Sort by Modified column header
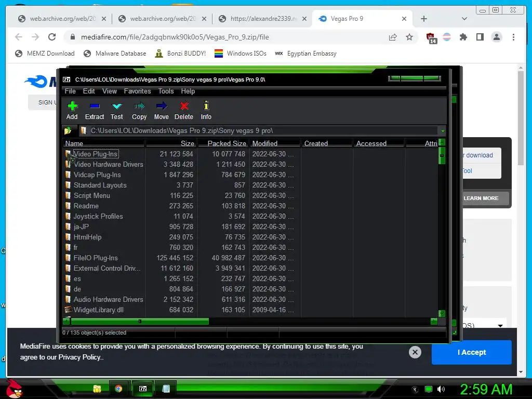Image resolution: width=532 pixels, height=399 pixels. pyautogui.click(x=275, y=143)
